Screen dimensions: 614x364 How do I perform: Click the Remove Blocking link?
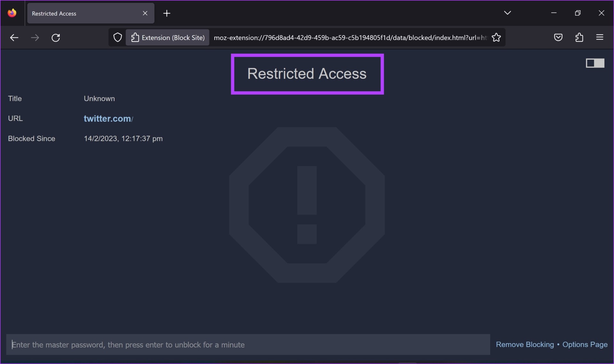tap(525, 344)
